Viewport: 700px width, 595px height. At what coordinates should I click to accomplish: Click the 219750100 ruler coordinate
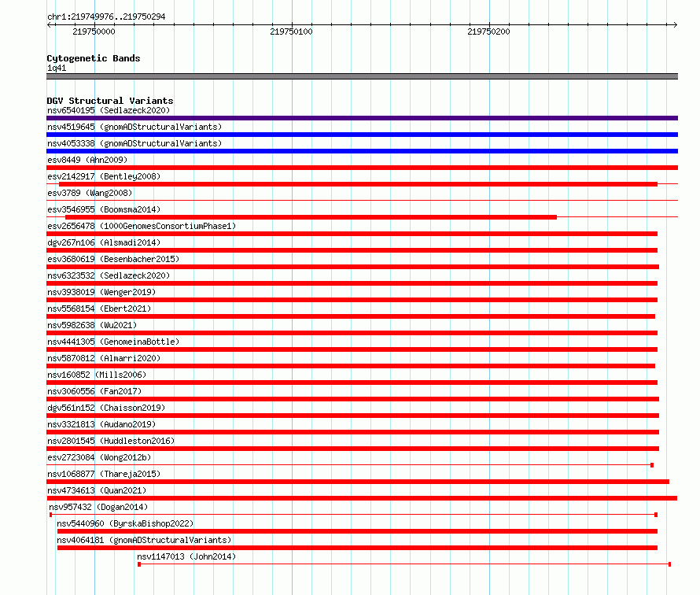[x=291, y=31]
